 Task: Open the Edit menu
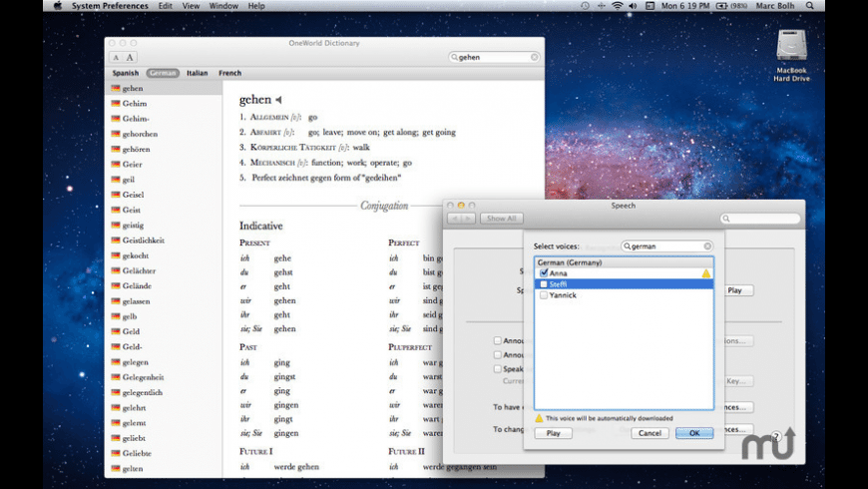pos(165,6)
